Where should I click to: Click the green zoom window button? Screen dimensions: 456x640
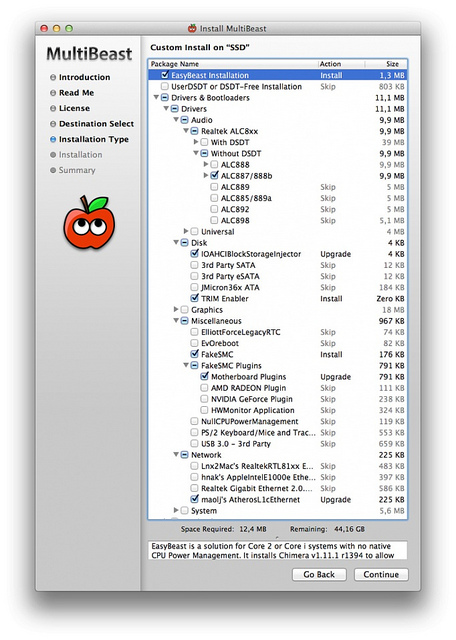[x=69, y=28]
